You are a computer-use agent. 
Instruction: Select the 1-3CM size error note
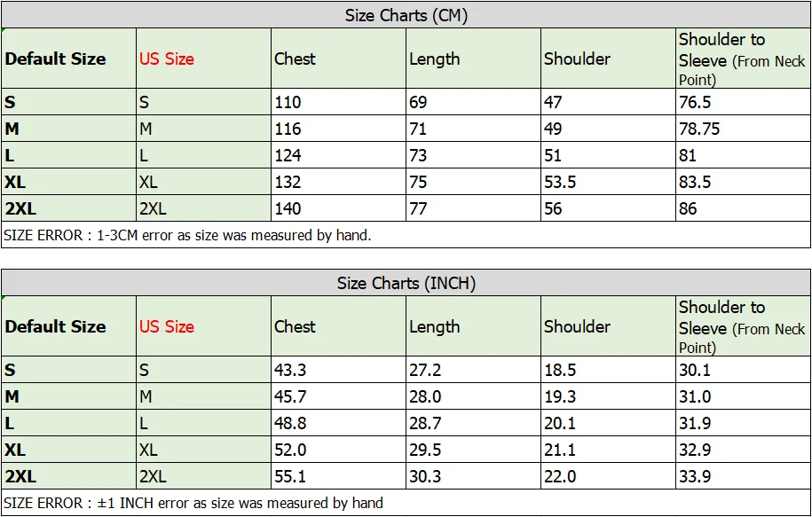[187, 235]
